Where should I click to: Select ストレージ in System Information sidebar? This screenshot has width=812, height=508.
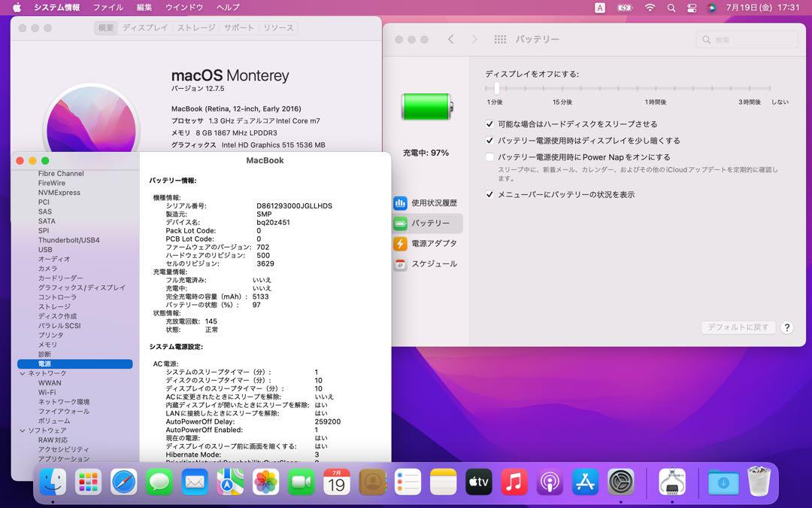click(x=54, y=307)
